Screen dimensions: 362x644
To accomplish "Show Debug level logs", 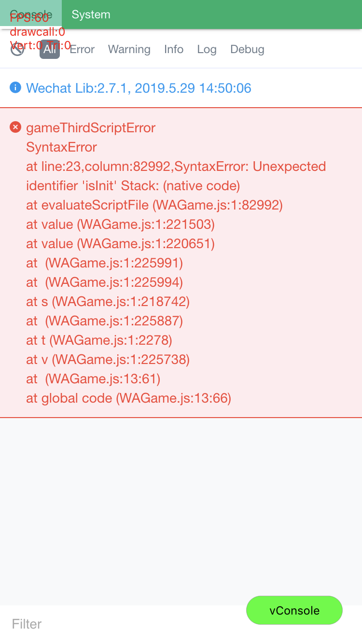I will [x=247, y=49].
